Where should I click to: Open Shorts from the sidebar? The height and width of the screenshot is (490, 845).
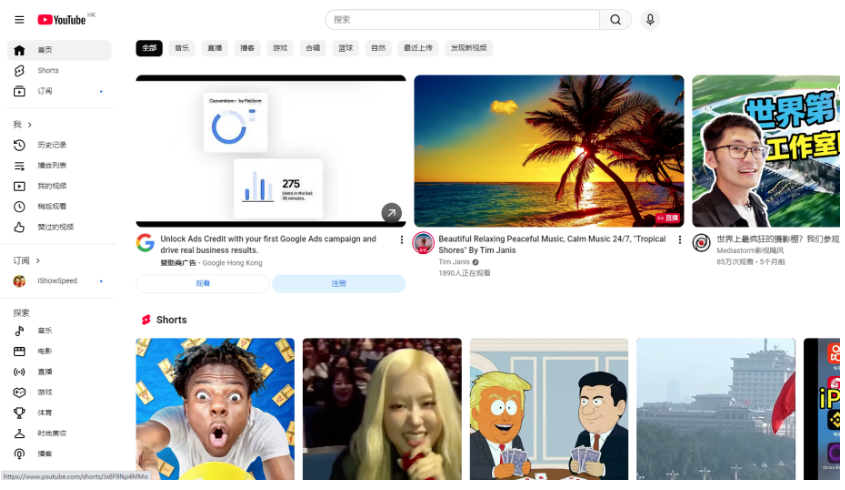[x=59, y=71]
